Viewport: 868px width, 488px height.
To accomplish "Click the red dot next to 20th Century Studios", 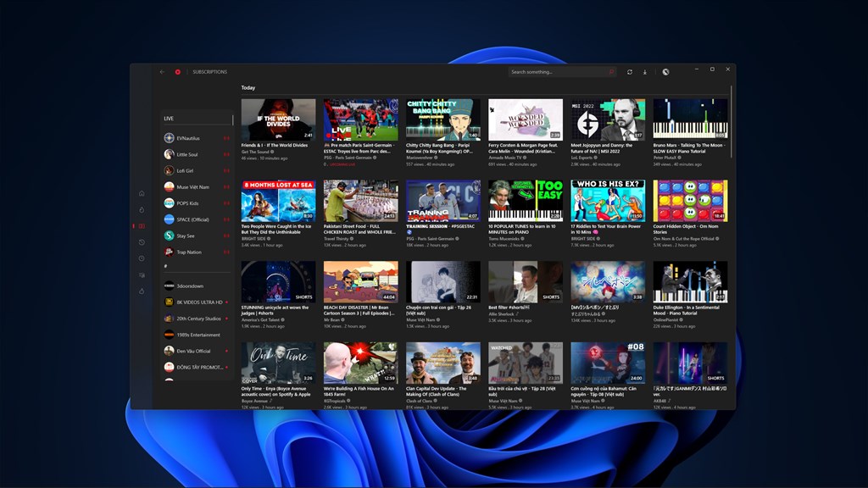I will click(226, 319).
